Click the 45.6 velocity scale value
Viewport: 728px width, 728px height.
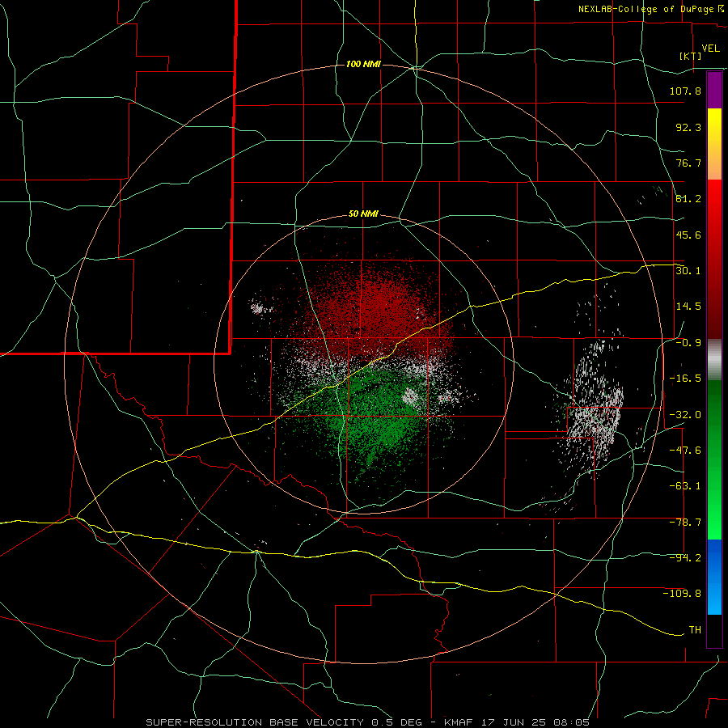pyautogui.click(x=688, y=235)
